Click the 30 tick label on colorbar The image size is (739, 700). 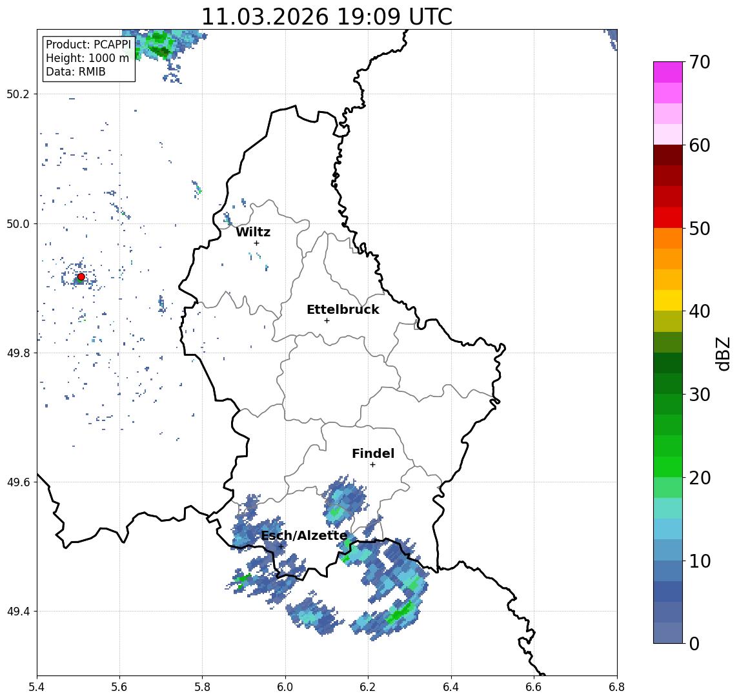pyautogui.click(x=700, y=394)
